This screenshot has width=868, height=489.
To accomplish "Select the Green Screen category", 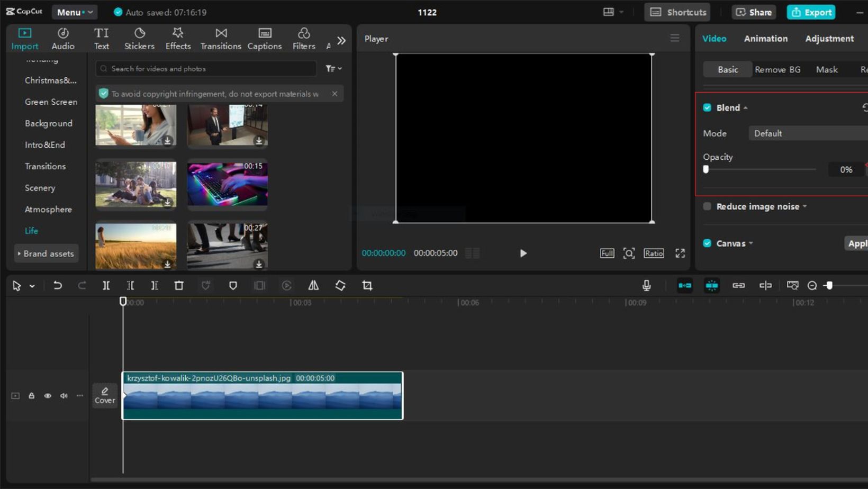I will tap(51, 102).
